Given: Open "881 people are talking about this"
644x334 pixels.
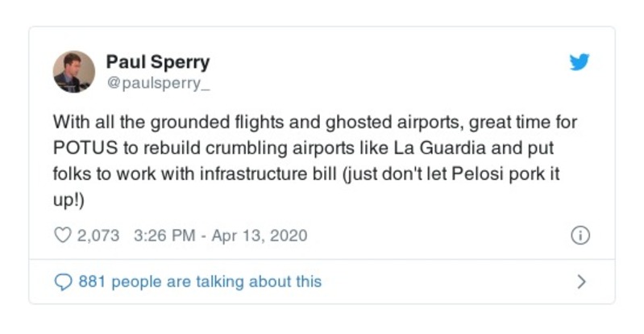Looking at the screenshot, I should click(x=199, y=282).
